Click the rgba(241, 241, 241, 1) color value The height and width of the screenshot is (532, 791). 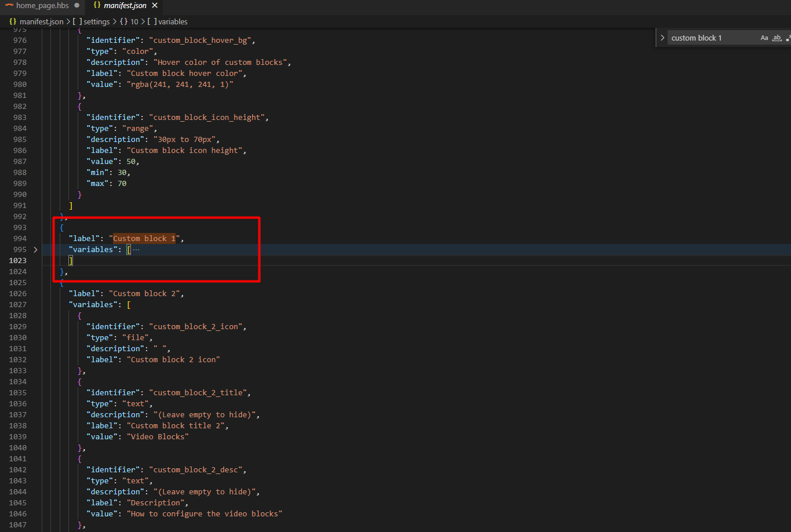coord(180,85)
